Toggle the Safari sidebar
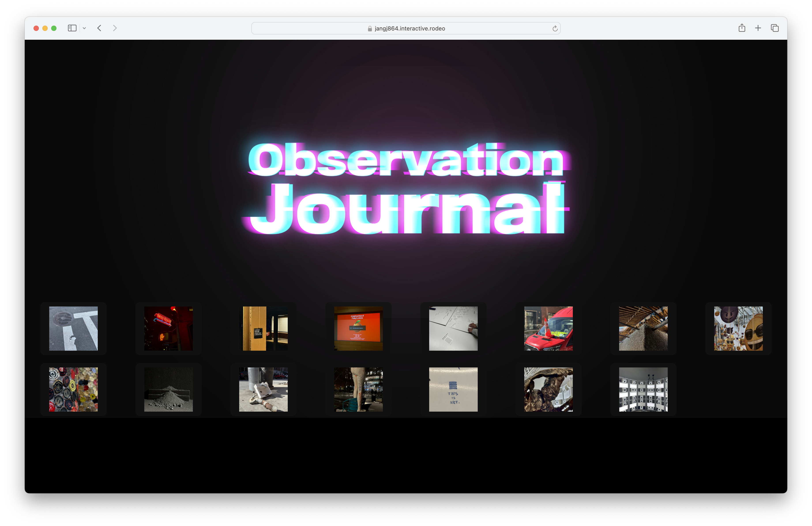Viewport: 812px width, 526px height. (72, 28)
